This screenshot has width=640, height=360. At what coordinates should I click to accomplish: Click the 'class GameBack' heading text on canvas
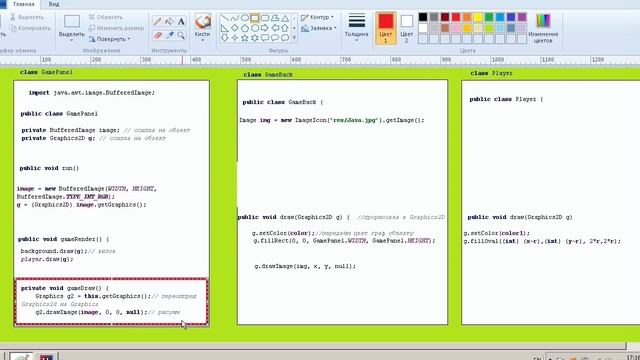268,75
